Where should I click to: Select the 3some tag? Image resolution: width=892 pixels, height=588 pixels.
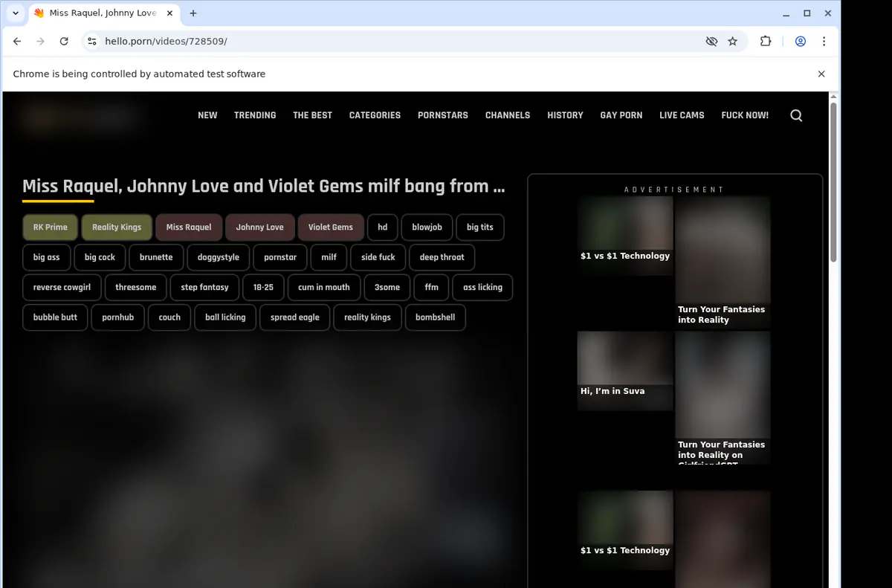(x=387, y=287)
